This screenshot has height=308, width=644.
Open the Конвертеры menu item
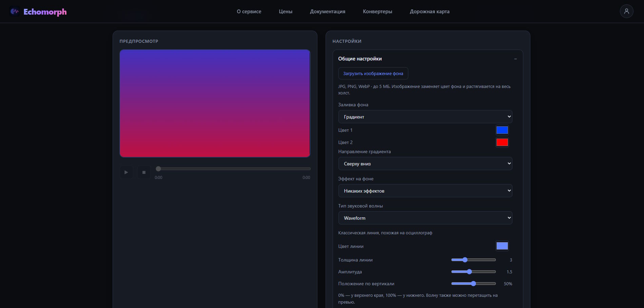pyautogui.click(x=377, y=12)
